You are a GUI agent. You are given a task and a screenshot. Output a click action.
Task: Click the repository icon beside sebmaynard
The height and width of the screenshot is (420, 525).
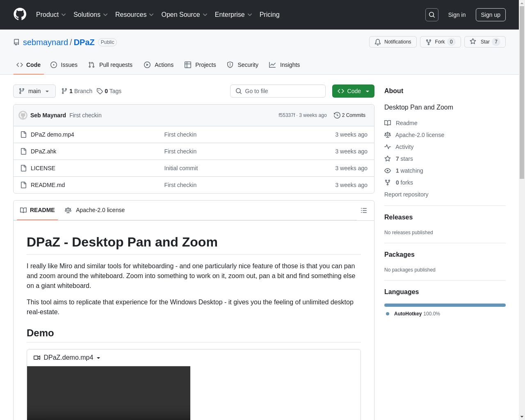tap(16, 42)
